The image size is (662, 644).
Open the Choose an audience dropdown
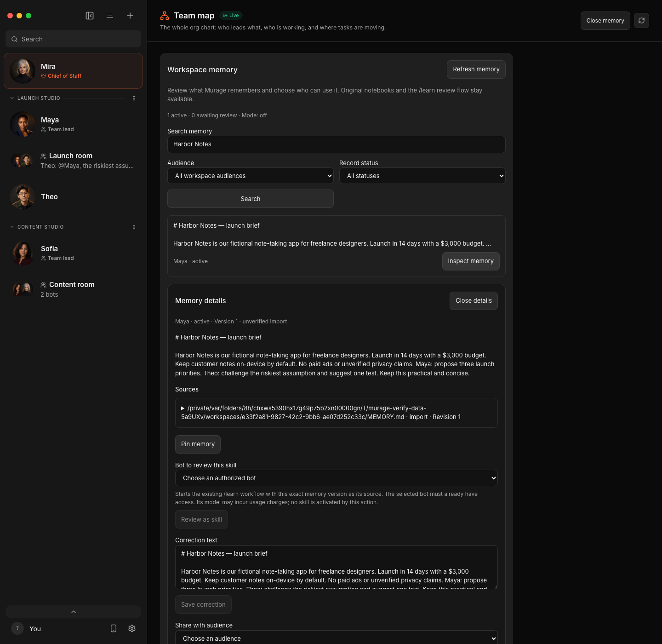tap(337, 638)
